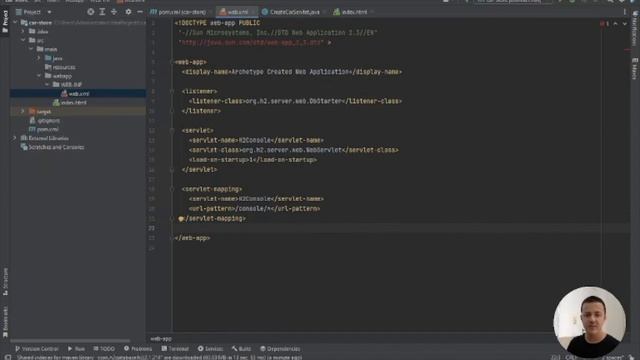The height and width of the screenshot is (360, 640).
Task: Expand the target folder node
Action: 23,111
